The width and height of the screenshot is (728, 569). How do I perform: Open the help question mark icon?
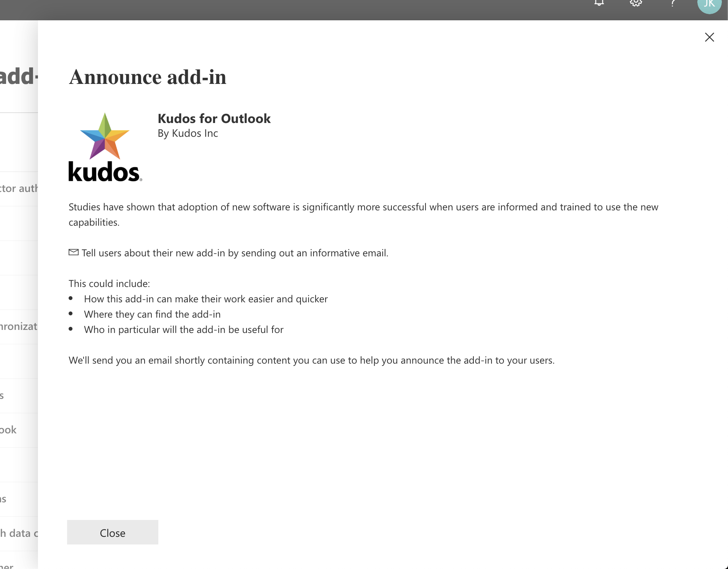pyautogui.click(x=673, y=3)
